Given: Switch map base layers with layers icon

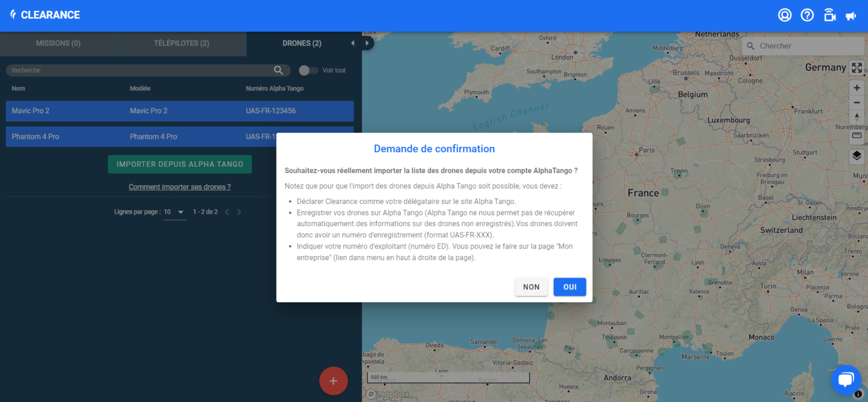Looking at the screenshot, I should pyautogui.click(x=857, y=156).
